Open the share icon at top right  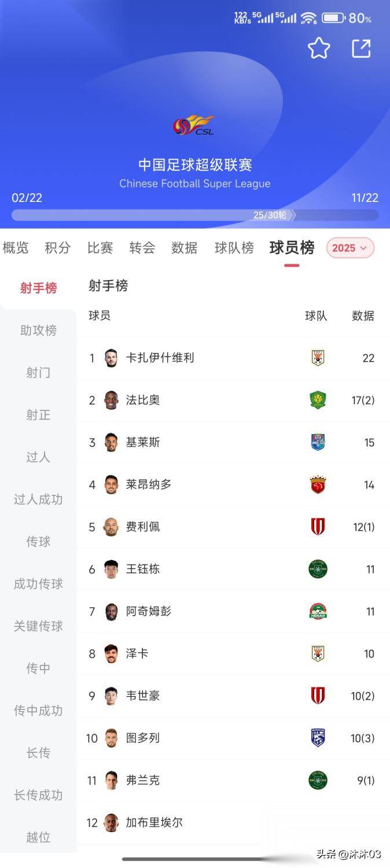pyautogui.click(x=362, y=49)
